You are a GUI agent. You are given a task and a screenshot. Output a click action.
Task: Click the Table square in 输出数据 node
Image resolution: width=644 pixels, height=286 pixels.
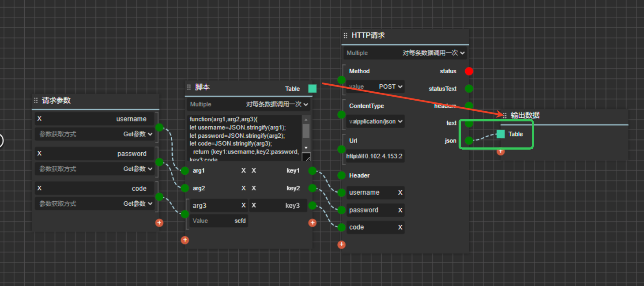pos(501,134)
